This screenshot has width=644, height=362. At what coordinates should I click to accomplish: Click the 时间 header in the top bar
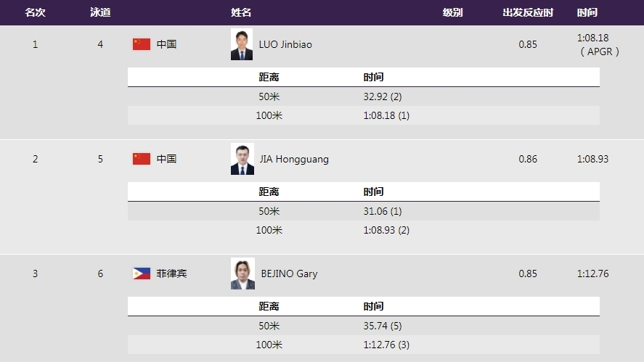click(587, 12)
